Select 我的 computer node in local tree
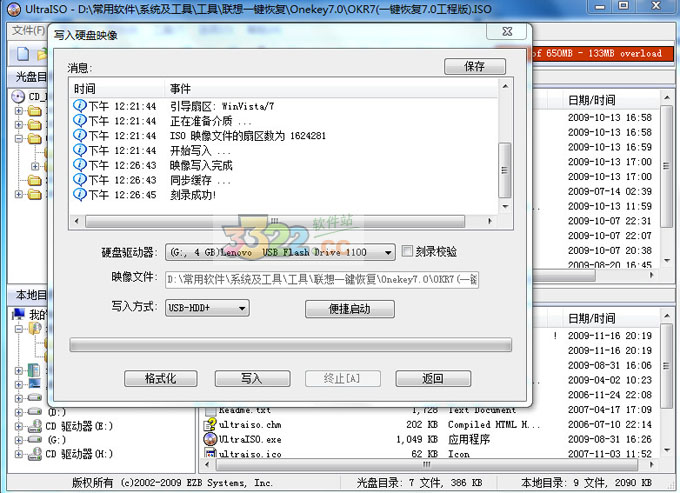 29,314
